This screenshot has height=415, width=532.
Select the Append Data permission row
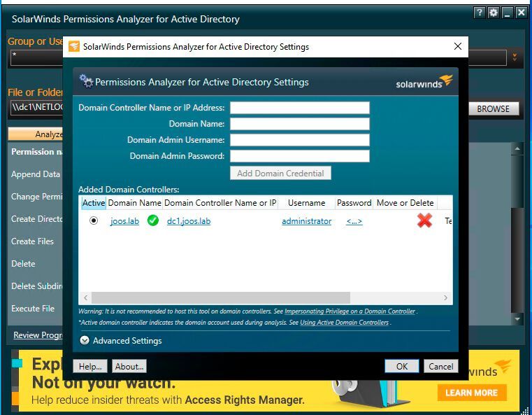pyautogui.click(x=36, y=174)
